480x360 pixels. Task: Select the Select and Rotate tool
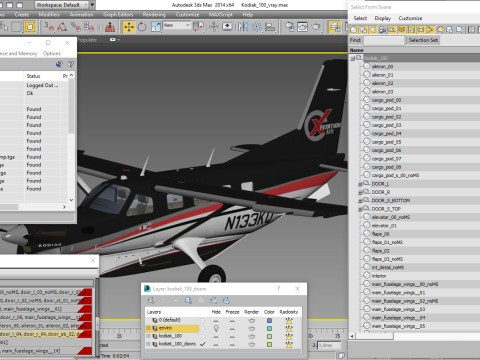pyautogui.click(x=142, y=27)
